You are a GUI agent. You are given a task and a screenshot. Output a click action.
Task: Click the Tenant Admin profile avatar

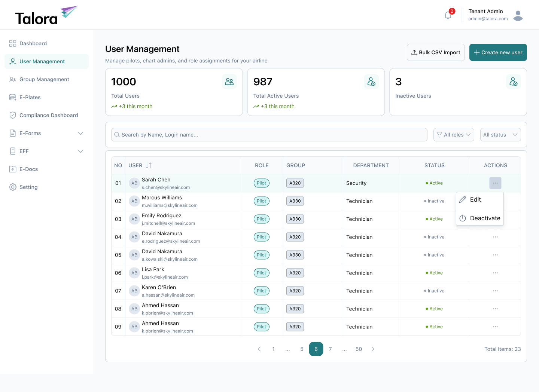(518, 15)
